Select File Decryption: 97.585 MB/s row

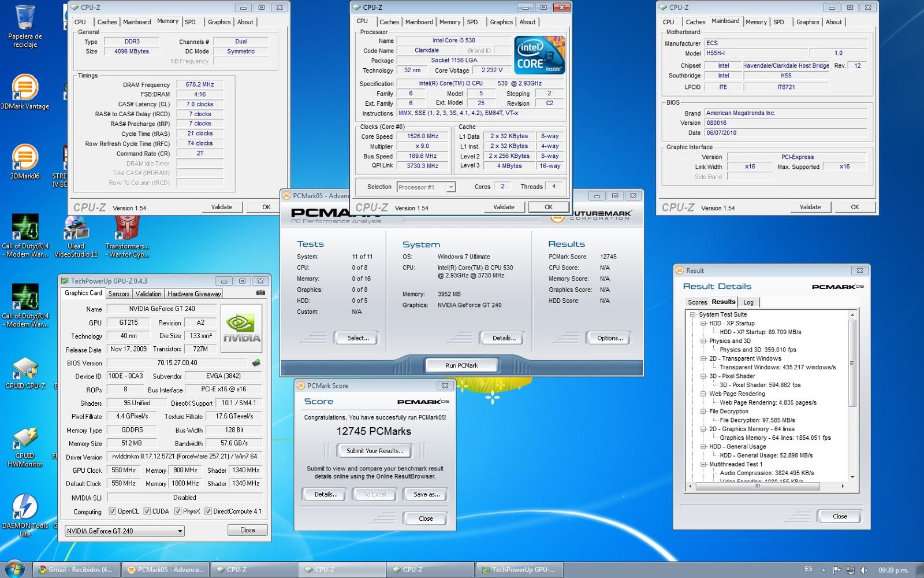pyautogui.click(x=757, y=420)
